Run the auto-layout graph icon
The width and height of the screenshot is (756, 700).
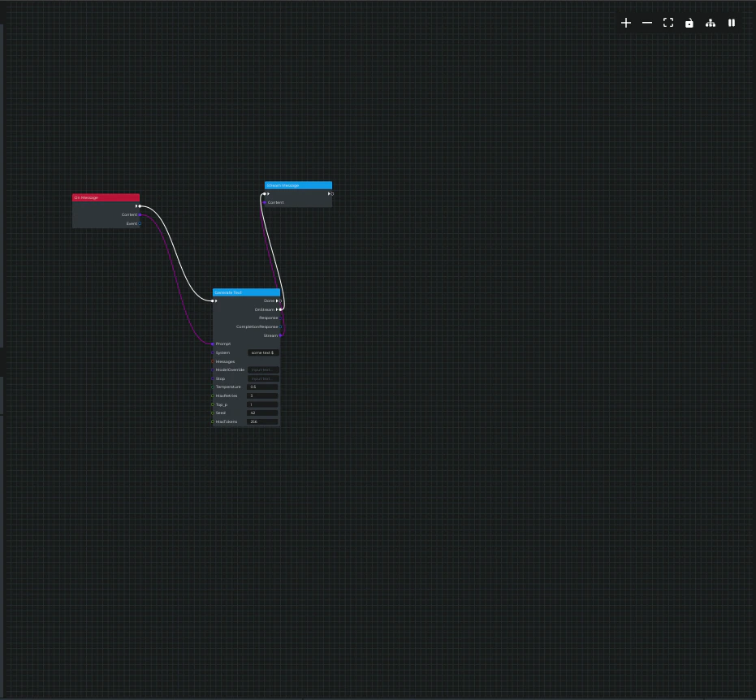point(711,23)
